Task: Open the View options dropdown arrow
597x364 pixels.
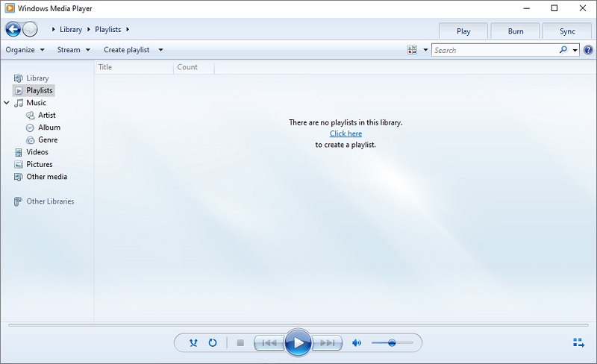Action: 425,50
